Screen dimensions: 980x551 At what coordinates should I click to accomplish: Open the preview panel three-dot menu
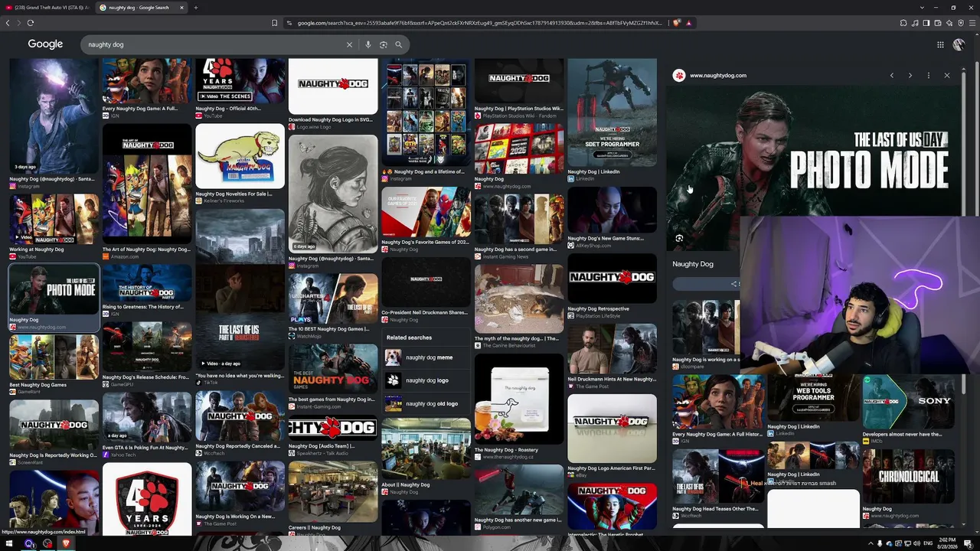[928, 75]
